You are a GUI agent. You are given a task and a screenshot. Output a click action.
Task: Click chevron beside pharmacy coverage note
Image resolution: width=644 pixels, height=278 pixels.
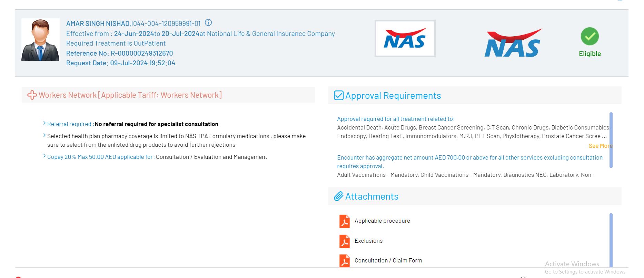44,135
